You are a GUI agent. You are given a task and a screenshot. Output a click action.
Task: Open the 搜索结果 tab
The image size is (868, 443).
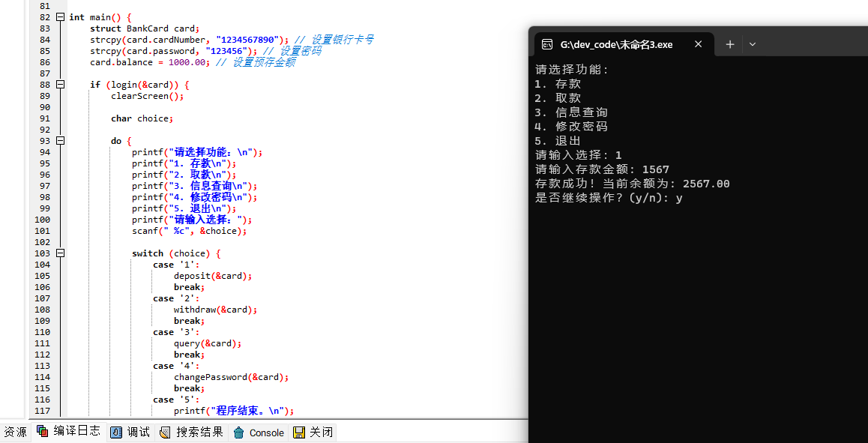191,432
